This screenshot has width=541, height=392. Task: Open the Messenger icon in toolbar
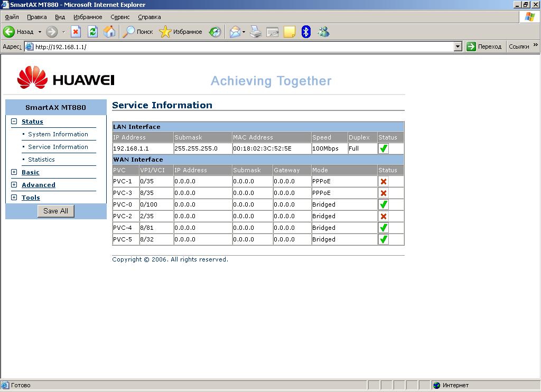(323, 32)
